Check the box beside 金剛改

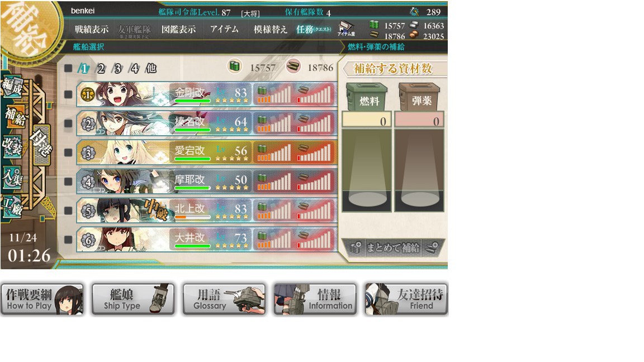tap(68, 94)
